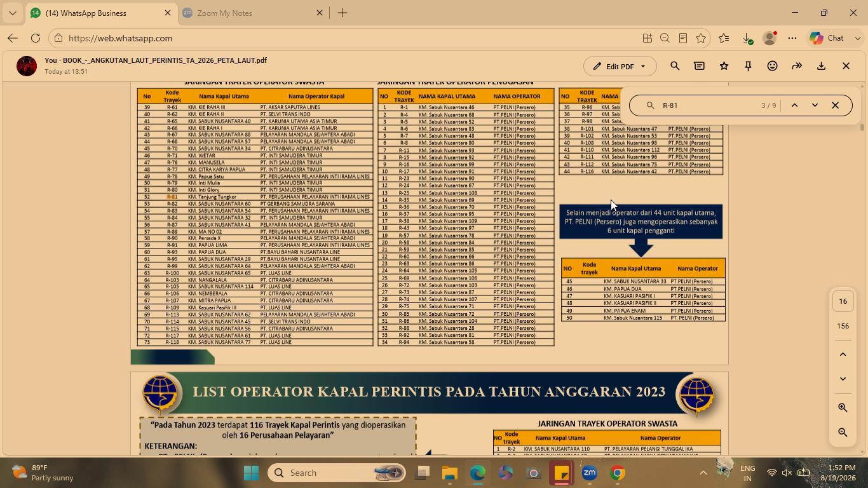Star this PDF message
The width and height of the screenshot is (868, 488).
tap(724, 66)
